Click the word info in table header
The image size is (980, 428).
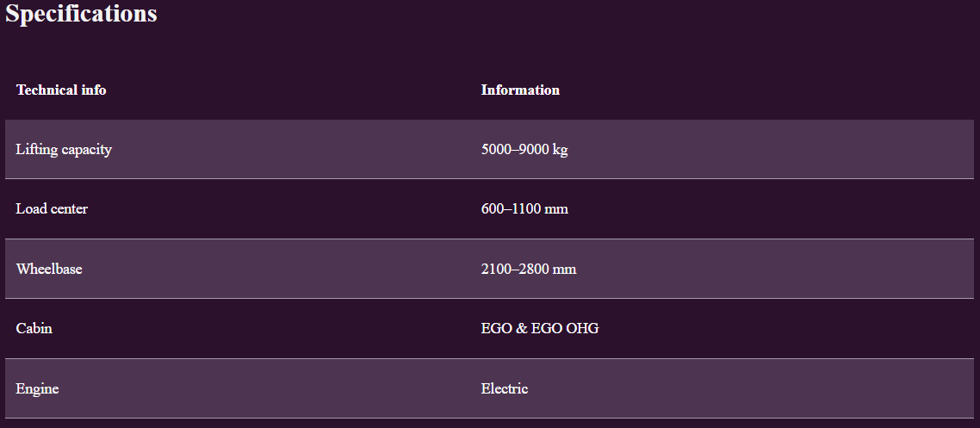point(94,90)
